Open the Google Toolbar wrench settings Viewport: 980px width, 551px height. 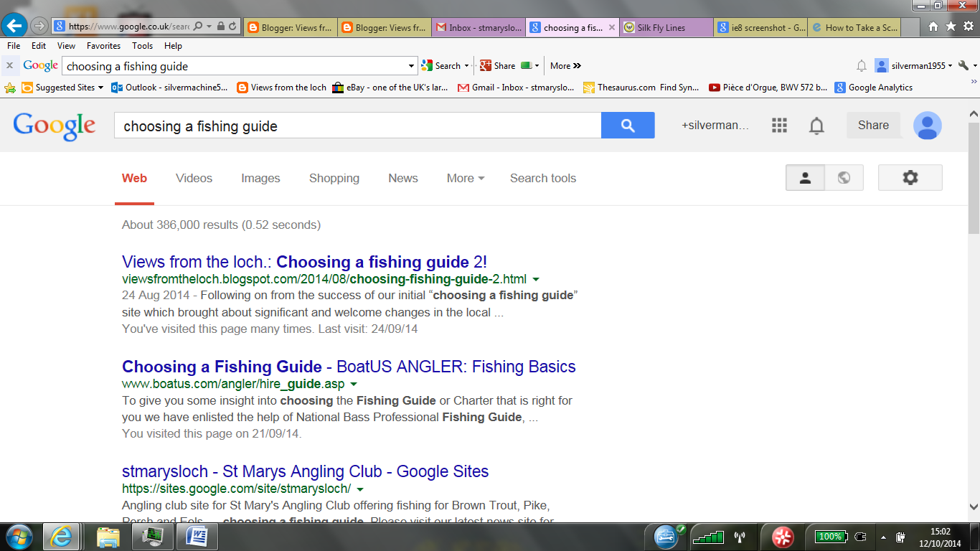click(x=964, y=65)
